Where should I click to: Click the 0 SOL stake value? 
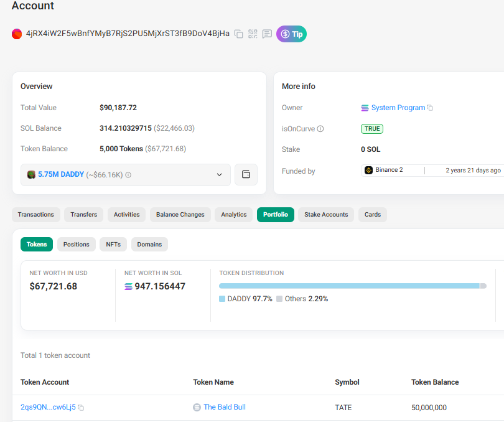tap(370, 149)
